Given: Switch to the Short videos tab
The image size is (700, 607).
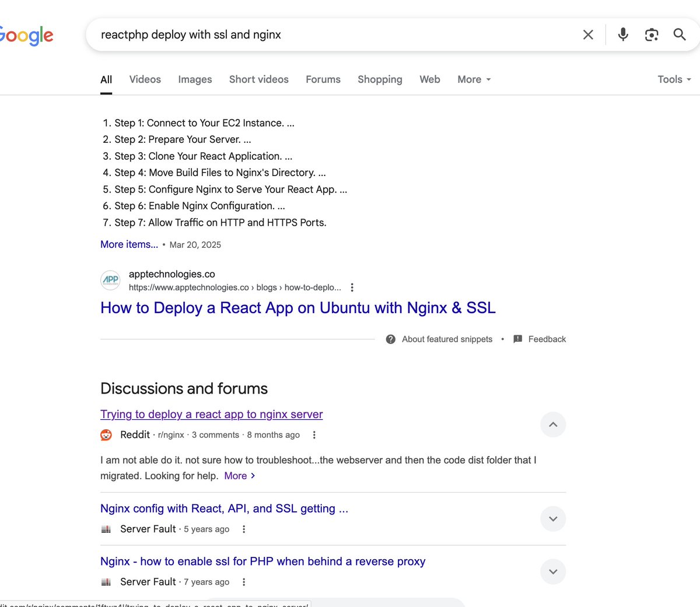Looking at the screenshot, I should [259, 79].
